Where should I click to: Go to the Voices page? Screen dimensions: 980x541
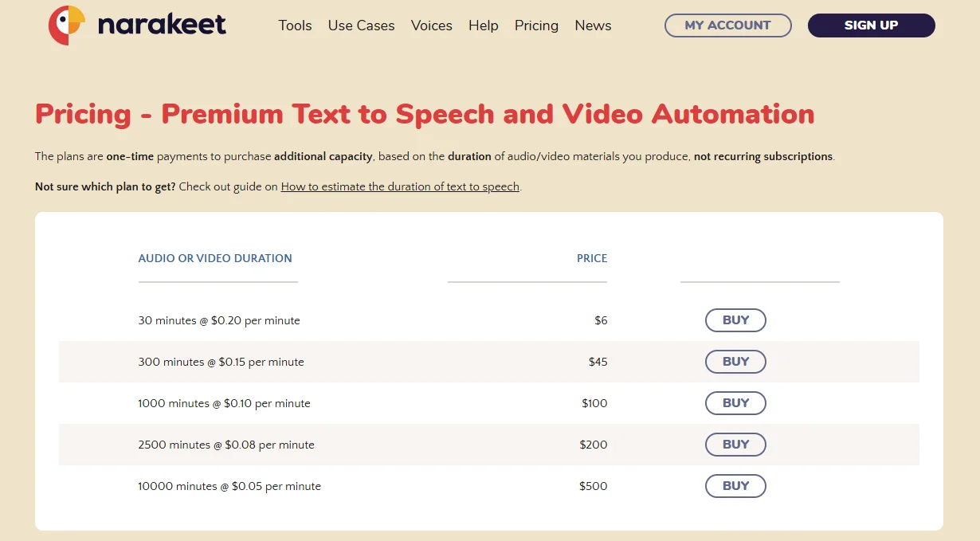point(431,25)
